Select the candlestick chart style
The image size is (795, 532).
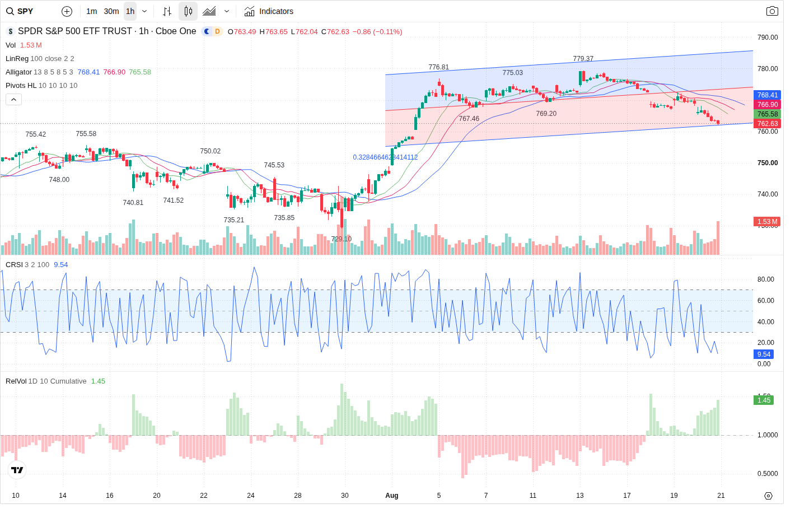tap(188, 11)
